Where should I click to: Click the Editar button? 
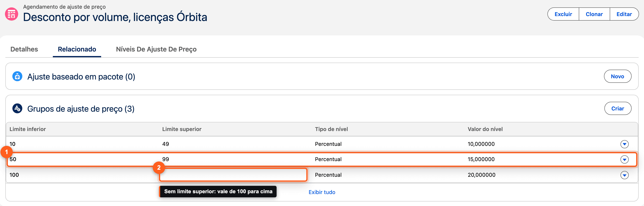(x=624, y=14)
